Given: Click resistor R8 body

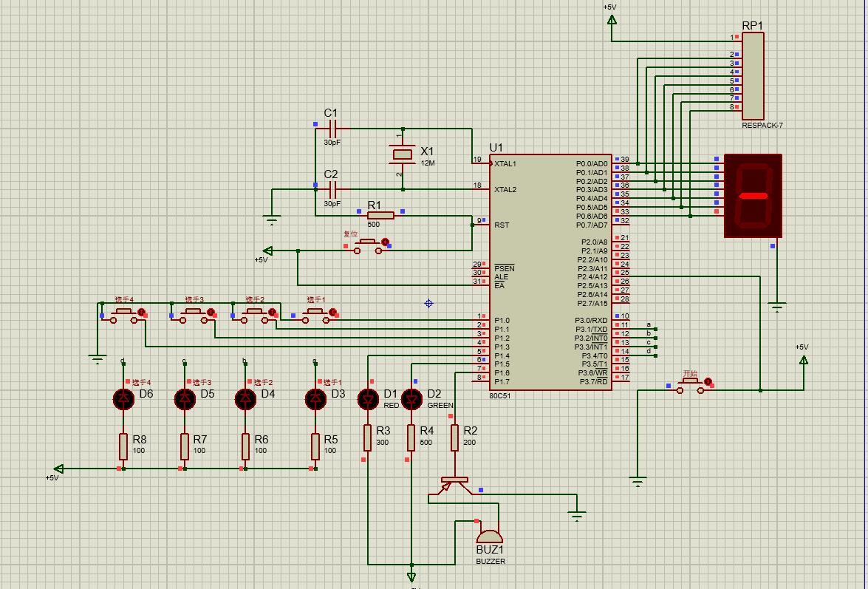Looking at the screenshot, I should coord(123,446).
